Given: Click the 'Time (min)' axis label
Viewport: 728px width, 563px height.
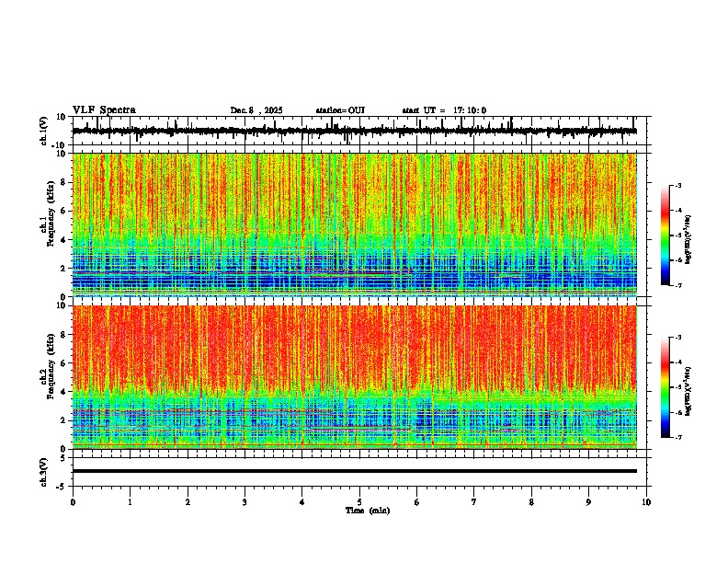Looking at the screenshot, I should pyautogui.click(x=368, y=511).
